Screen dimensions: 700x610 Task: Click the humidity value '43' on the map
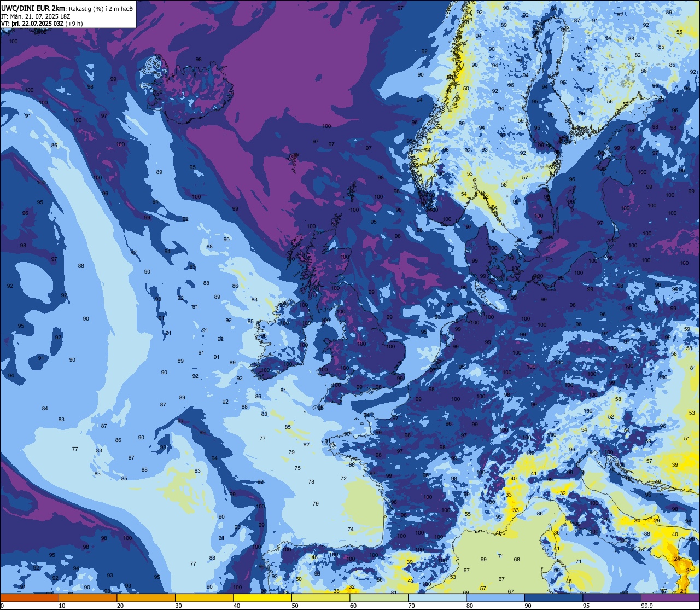click(x=410, y=580)
